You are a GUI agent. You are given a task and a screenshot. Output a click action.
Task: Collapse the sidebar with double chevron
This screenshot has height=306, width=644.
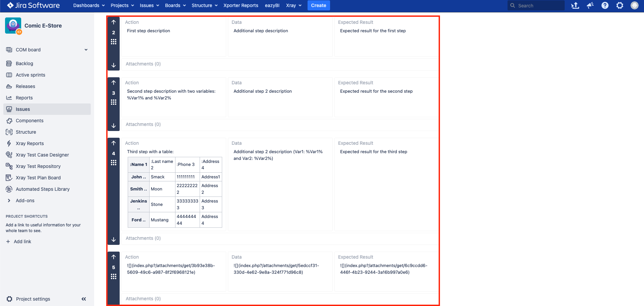pos(84,299)
